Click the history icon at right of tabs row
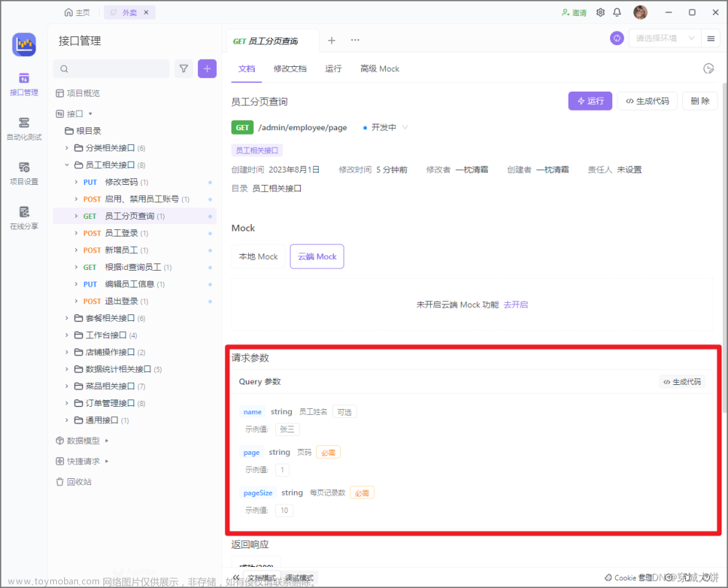This screenshot has height=588, width=728. (708, 68)
